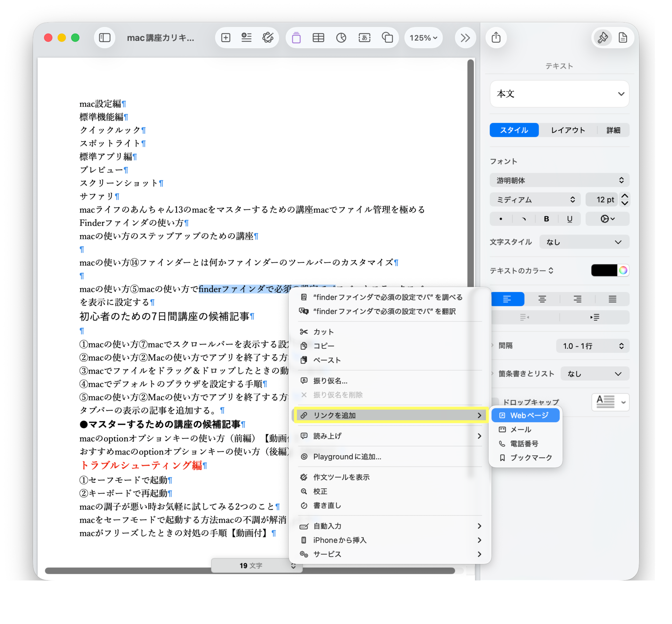Screen dimensions: 672x624
Task: Decrease indent of the paragraph
Action: tap(524, 317)
